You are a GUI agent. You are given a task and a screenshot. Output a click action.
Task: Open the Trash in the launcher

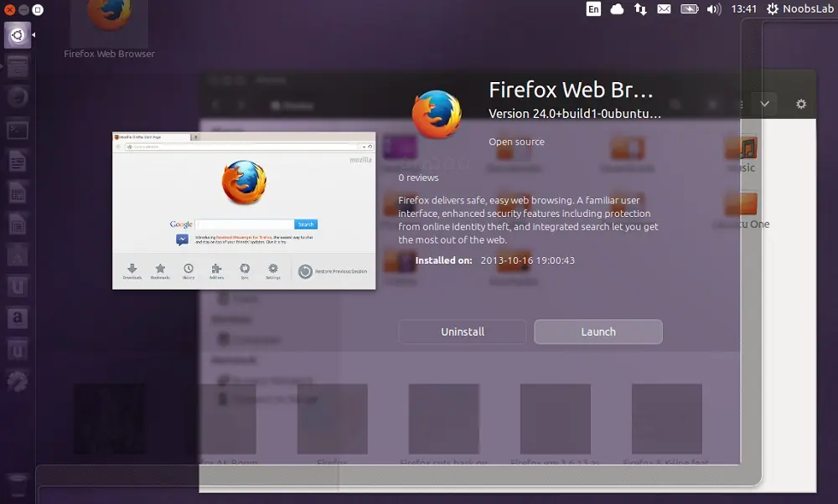click(x=18, y=485)
